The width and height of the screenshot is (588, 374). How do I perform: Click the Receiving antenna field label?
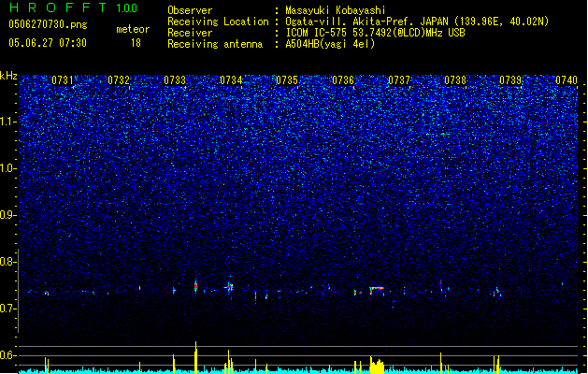pyautogui.click(x=215, y=44)
